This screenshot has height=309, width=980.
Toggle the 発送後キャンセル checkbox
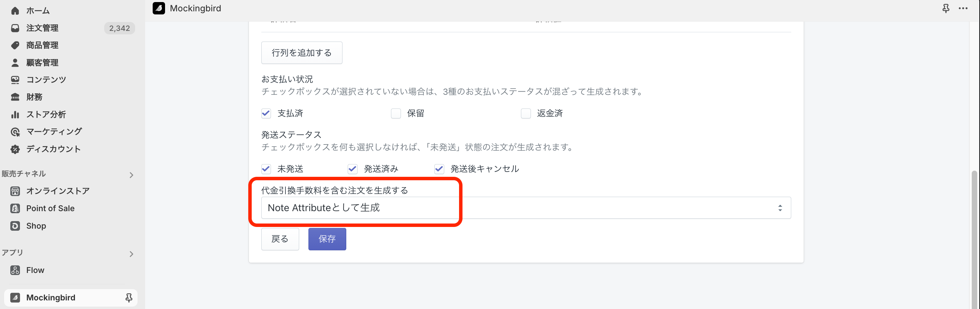click(439, 169)
